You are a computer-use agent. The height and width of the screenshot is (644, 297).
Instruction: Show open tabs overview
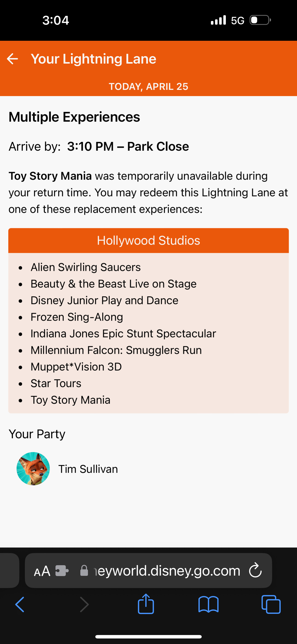click(271, 605)
